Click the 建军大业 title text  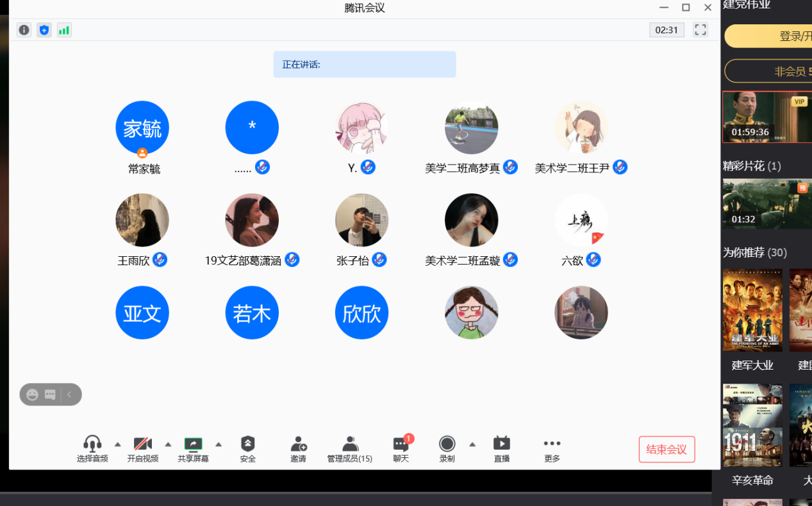pyautogui.click(x=752, y=365)
